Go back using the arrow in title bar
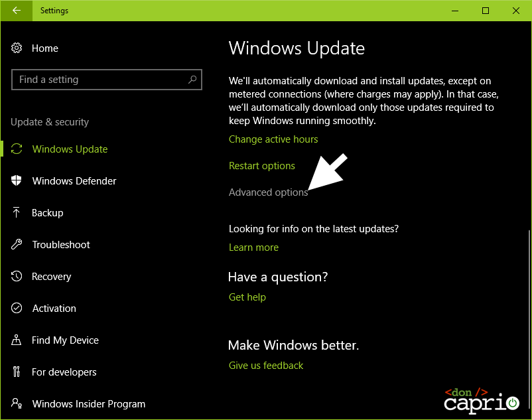532x420 pixels. 17,11
